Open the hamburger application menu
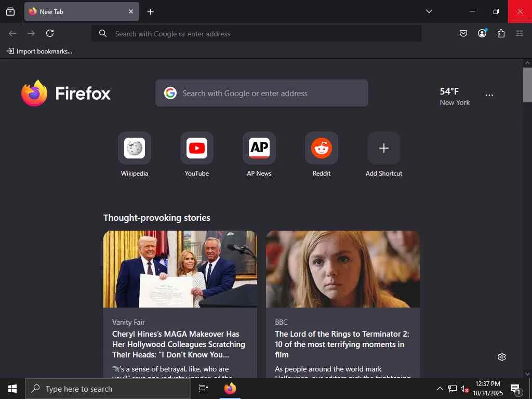This screenshot has width=532, height=399. (520, 33)
